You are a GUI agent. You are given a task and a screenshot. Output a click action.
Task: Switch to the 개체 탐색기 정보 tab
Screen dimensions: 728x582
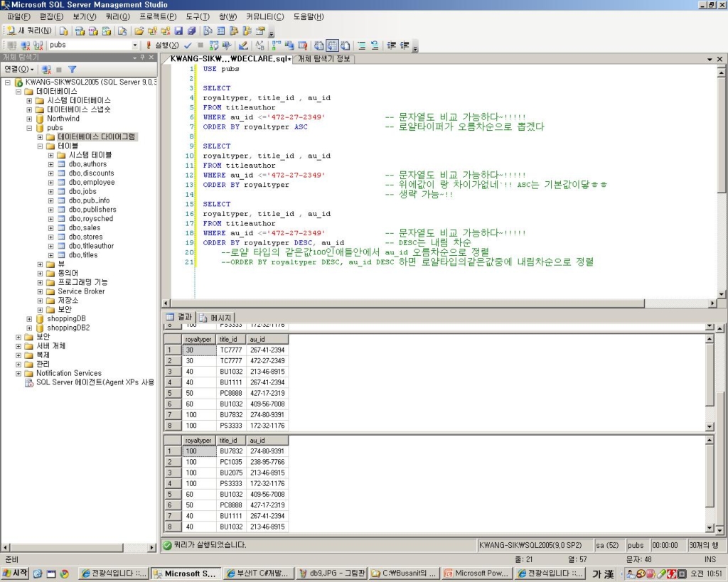tap(323, 59)
